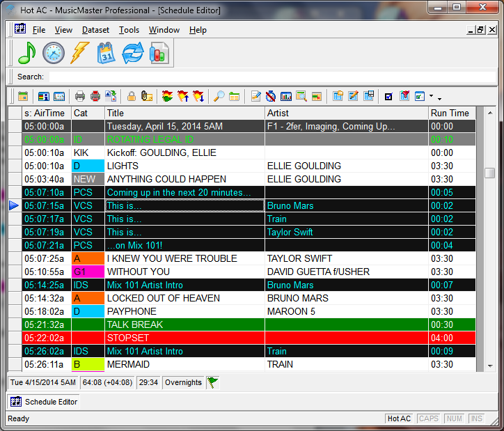Click the 'MAROON 5' artist cell
Screen dimensions: 504x431
(347, 311)
